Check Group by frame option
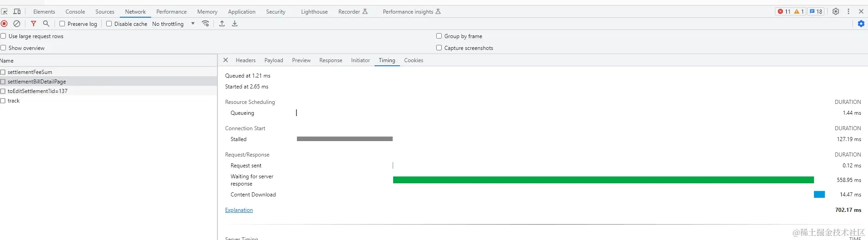Screen dimensions: 868x240 coord(439,36)
